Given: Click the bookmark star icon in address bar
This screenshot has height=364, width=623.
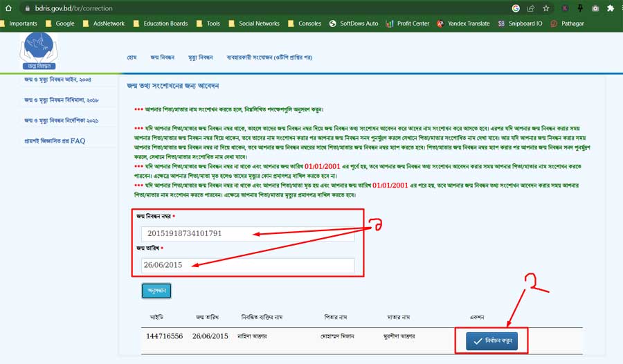Looking at the screenshot, I should point(546,8).
